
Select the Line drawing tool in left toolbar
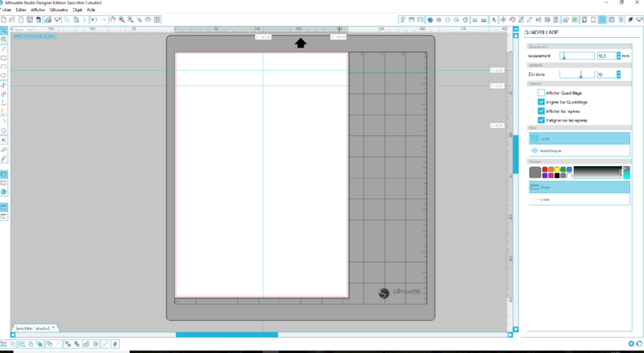coord(4,49)
